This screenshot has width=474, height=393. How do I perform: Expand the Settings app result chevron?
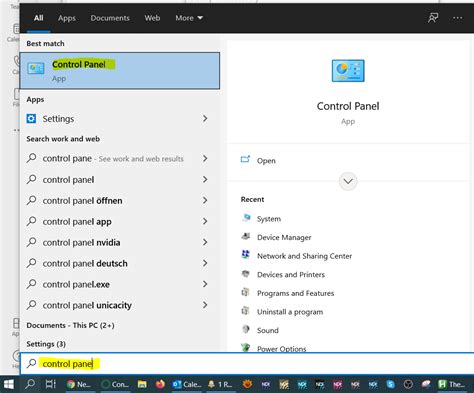point(205,119)
